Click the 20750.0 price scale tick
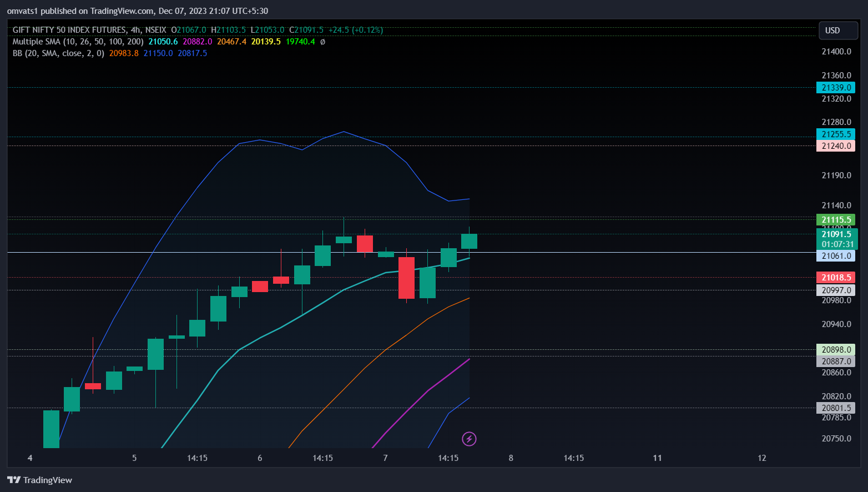This screenshot has height=492, width=868. [x=836, y=439]
